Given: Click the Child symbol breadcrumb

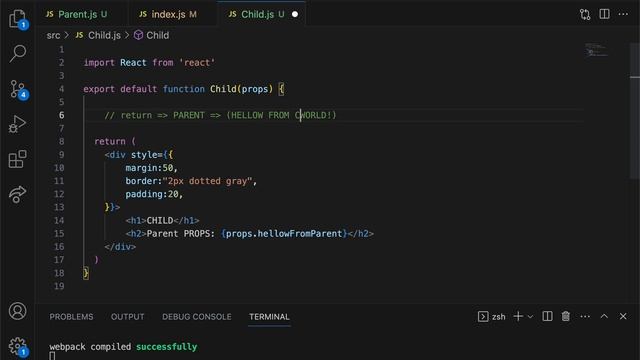Looking at the screenshot, I should (x=151, y=36).
